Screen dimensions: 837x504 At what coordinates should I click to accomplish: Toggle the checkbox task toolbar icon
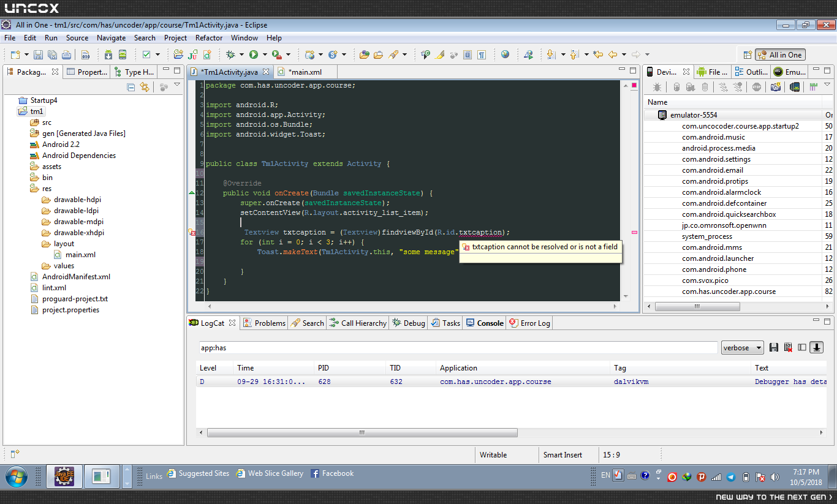[x=146, y=55]
